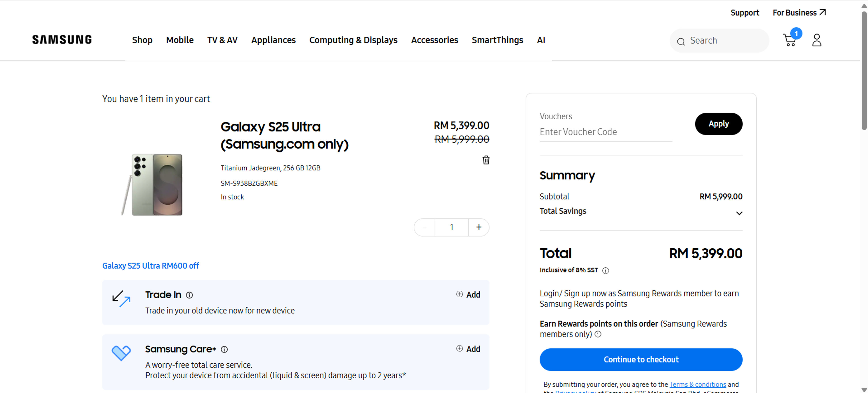
Task: Open the Mobile menu
Action: (180, 40)
